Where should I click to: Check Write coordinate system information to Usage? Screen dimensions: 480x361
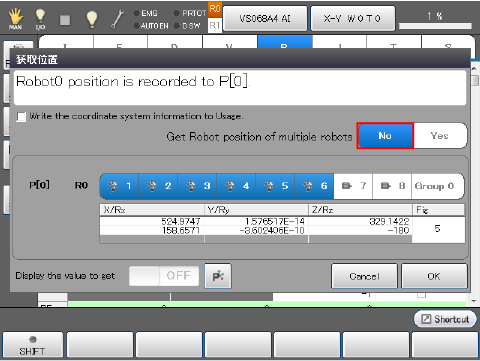pyautogui.click(x=21, y=117)
